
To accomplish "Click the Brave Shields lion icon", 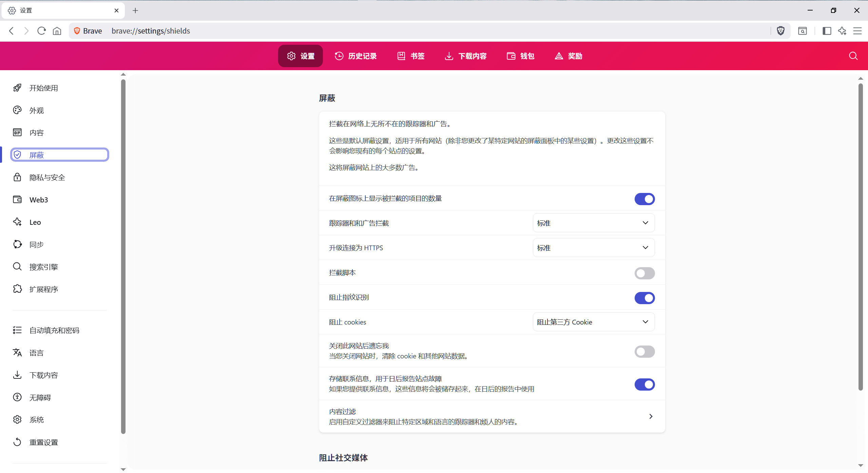I will (780, 31).
